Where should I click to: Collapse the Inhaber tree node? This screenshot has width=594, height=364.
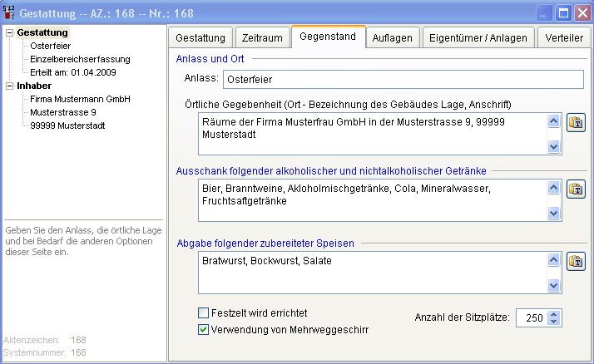click(x=9, y=86)
